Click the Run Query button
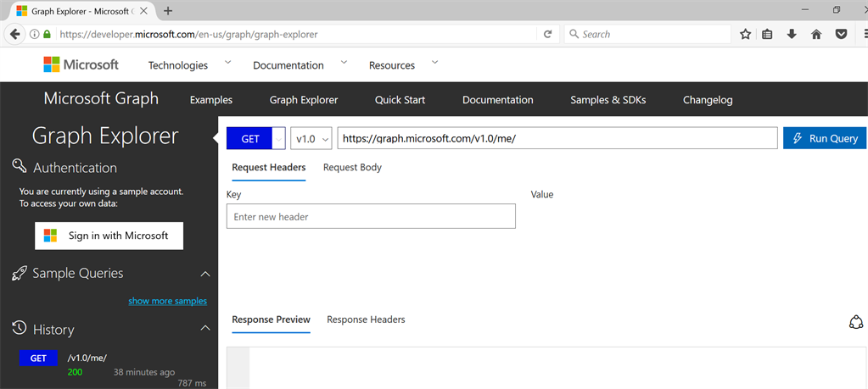868x389 pixels. 825,138
